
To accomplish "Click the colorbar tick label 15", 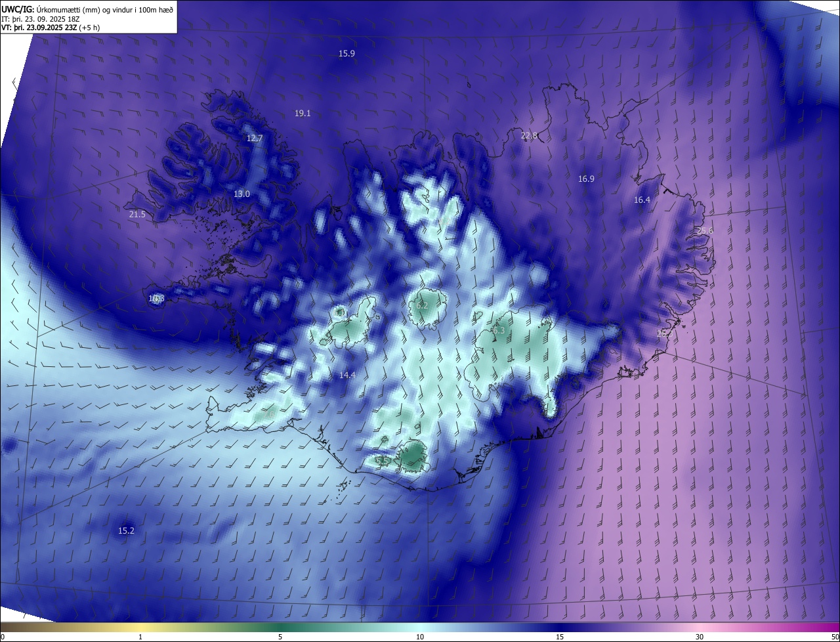I will (x=560, y=637).
